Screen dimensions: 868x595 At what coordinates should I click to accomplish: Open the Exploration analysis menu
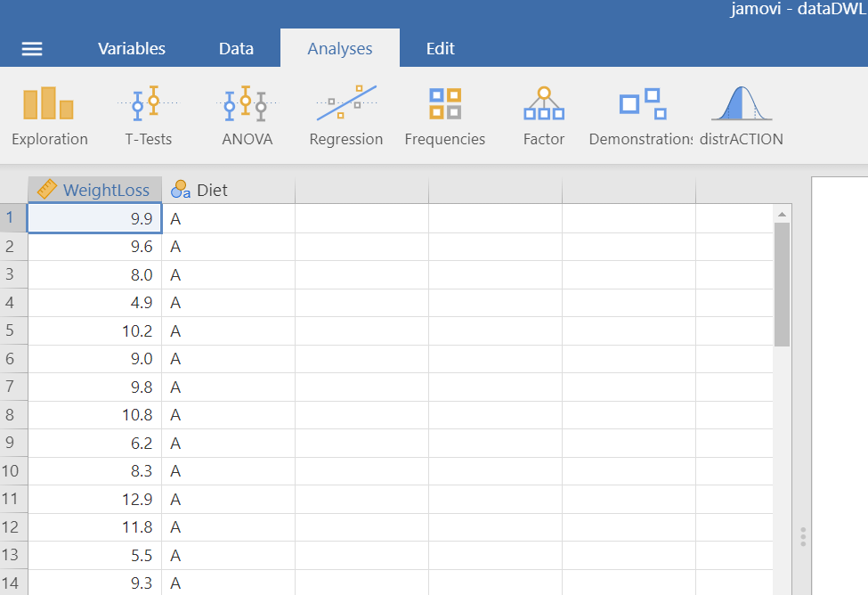[x=49, y=116]
